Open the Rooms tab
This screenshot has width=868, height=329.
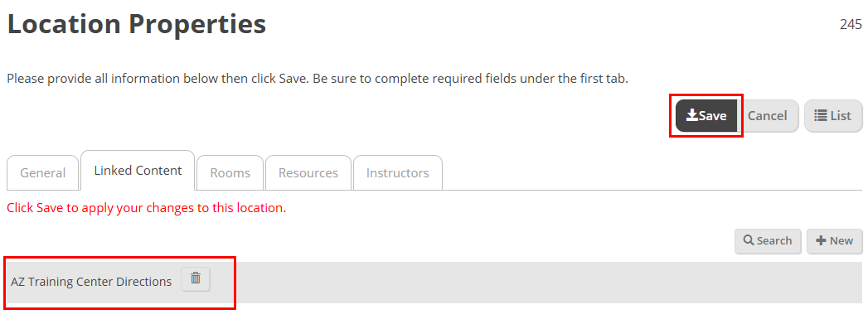click(230, 172)
